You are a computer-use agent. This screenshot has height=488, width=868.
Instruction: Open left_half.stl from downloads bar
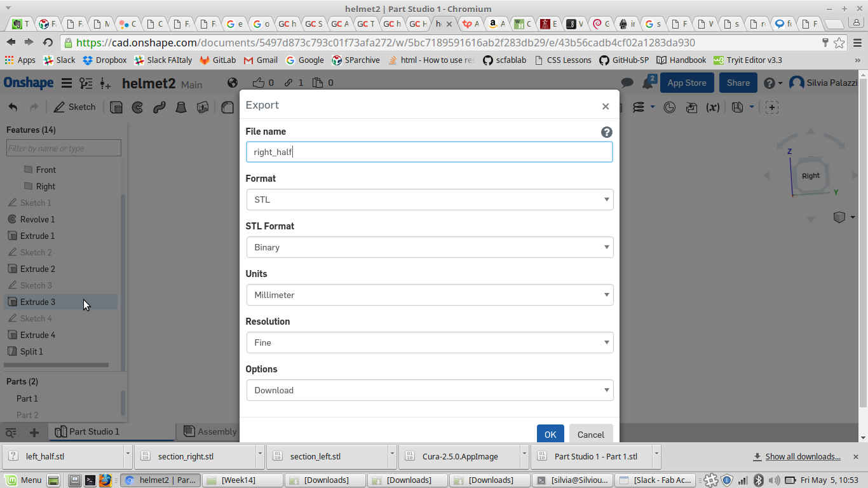(x=64, y=456)
